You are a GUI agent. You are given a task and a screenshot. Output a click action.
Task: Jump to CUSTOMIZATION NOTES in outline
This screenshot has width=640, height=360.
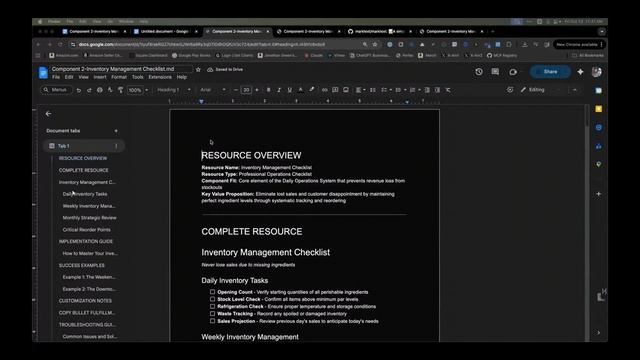85,301
